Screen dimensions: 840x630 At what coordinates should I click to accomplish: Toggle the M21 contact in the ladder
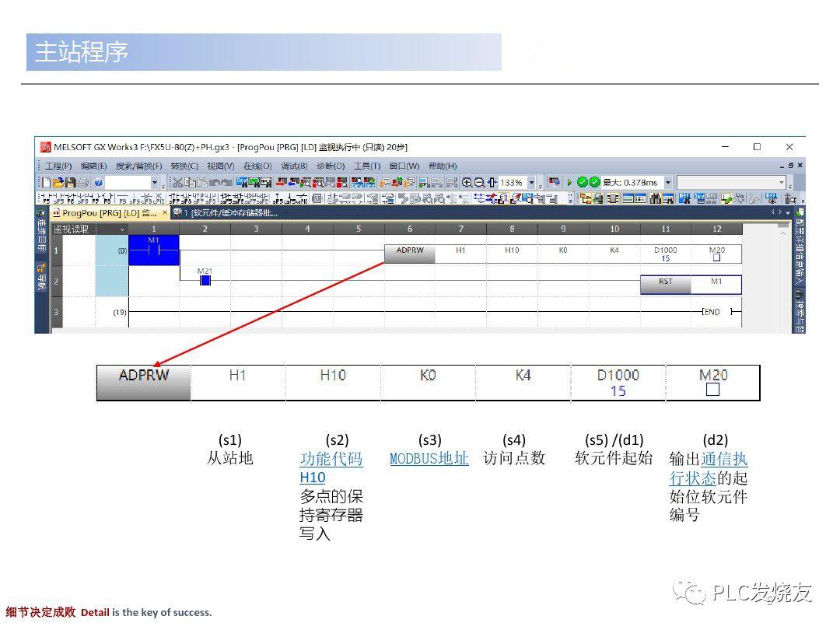(x=205, y=280)
